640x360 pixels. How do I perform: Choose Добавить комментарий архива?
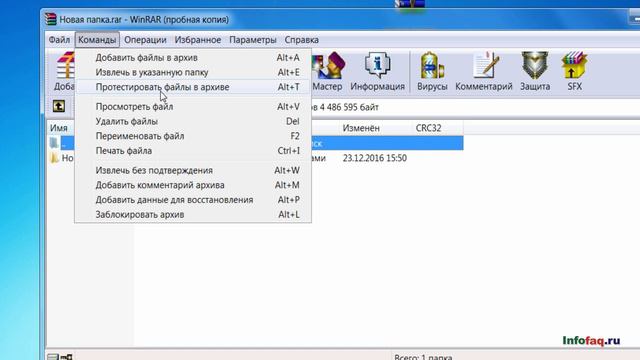(x=193, y=185)
